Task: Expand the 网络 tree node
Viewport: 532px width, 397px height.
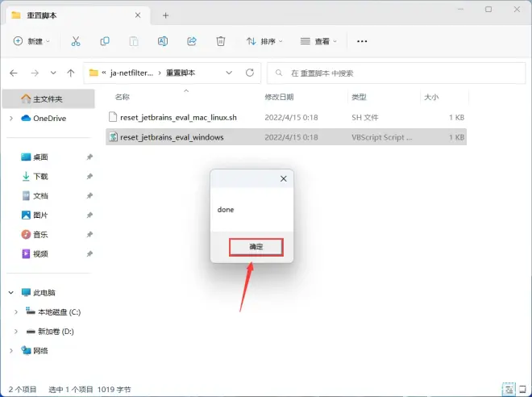Action: 11,350
